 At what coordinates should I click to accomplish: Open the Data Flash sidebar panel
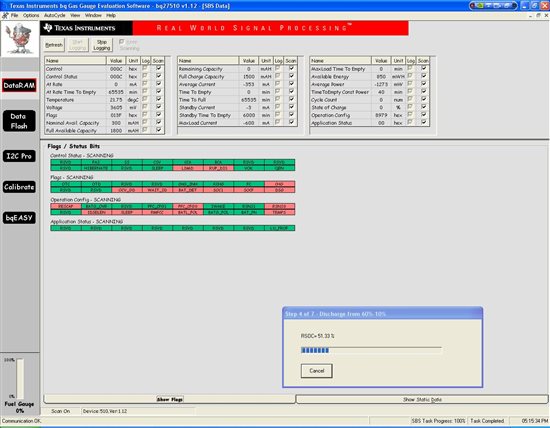19,121
